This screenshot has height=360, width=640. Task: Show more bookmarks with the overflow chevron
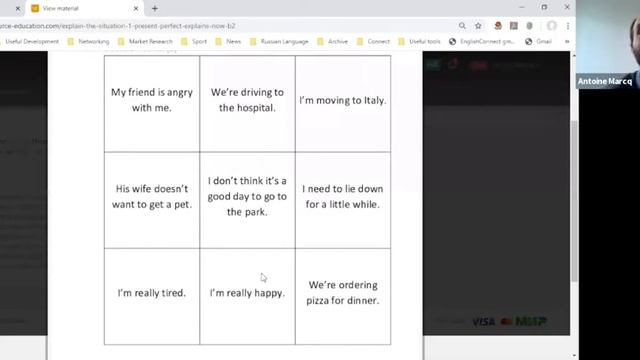click(567, 42)
